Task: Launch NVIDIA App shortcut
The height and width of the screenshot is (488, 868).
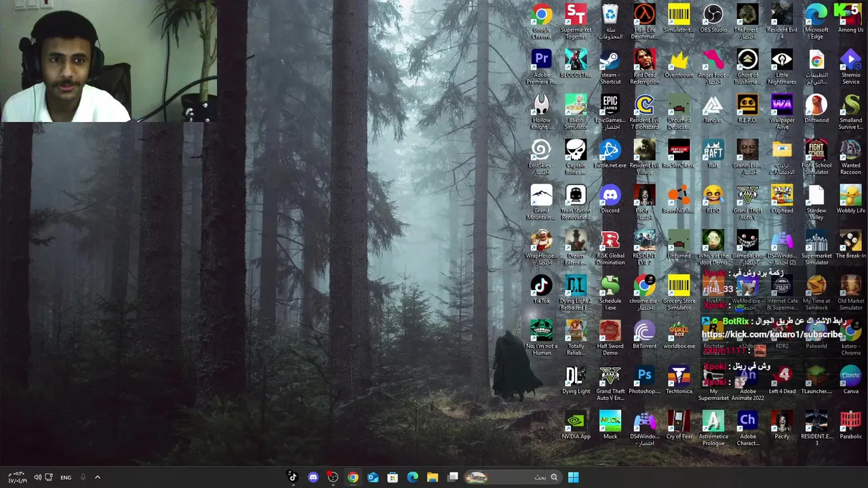Action: [576, 424]
